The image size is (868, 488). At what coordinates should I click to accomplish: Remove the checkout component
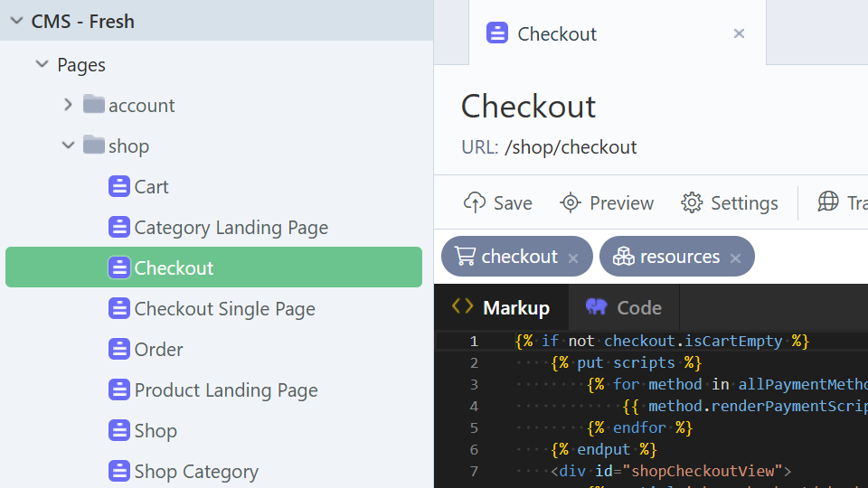click(x=573, y=258)
